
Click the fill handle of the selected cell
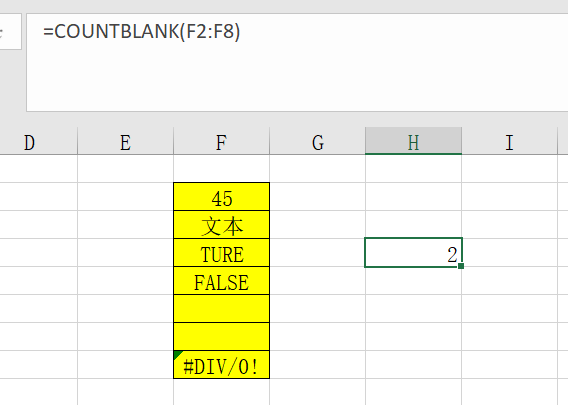pyautogui.click(x=461, y=266)
